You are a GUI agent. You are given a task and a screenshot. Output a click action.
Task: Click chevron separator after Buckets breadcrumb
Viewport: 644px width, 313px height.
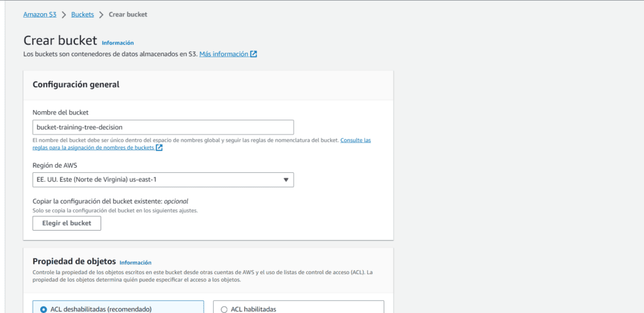[x=101, y=14]
